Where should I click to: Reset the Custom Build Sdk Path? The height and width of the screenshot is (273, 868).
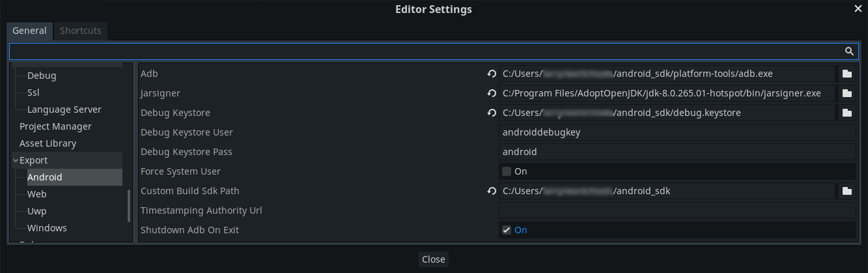(492, 191)
